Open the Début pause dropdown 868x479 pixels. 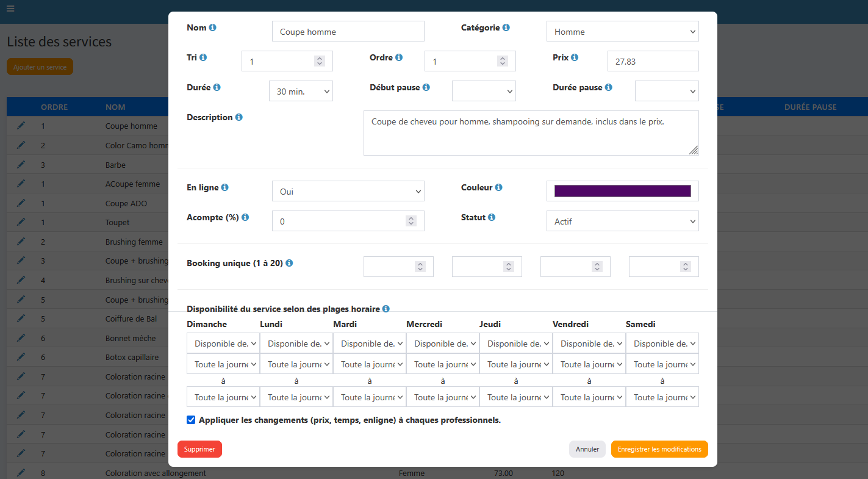[484, 91]
